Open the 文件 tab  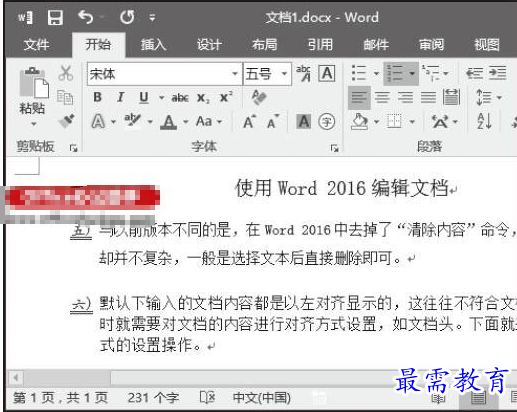(x=36, y=44)
